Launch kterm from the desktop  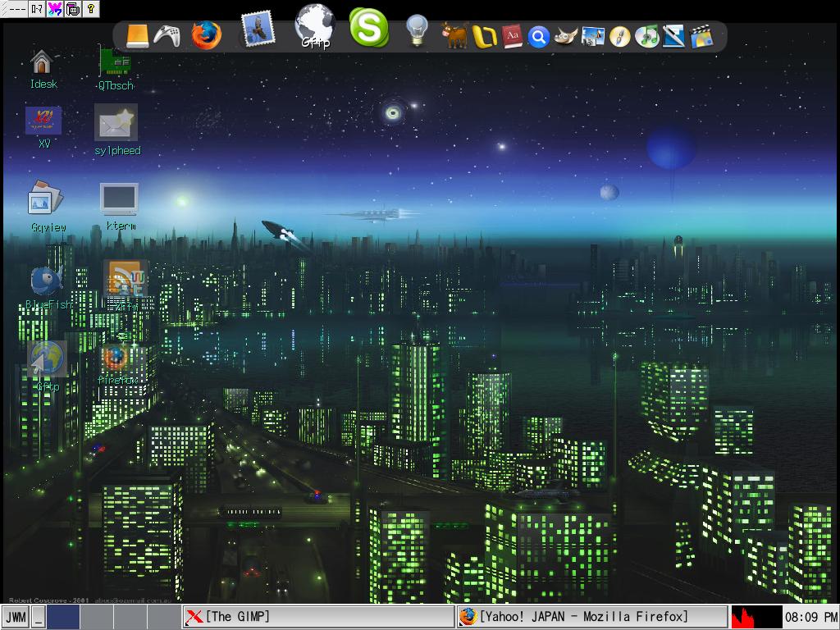click(119, 200)
